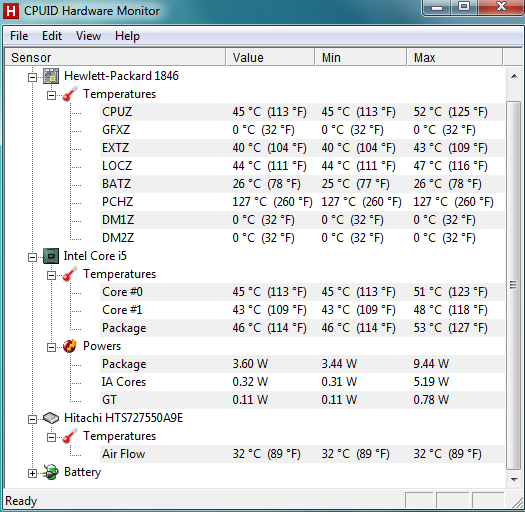Click the IA Cores max 5.19 W

[x=431, y=382]
